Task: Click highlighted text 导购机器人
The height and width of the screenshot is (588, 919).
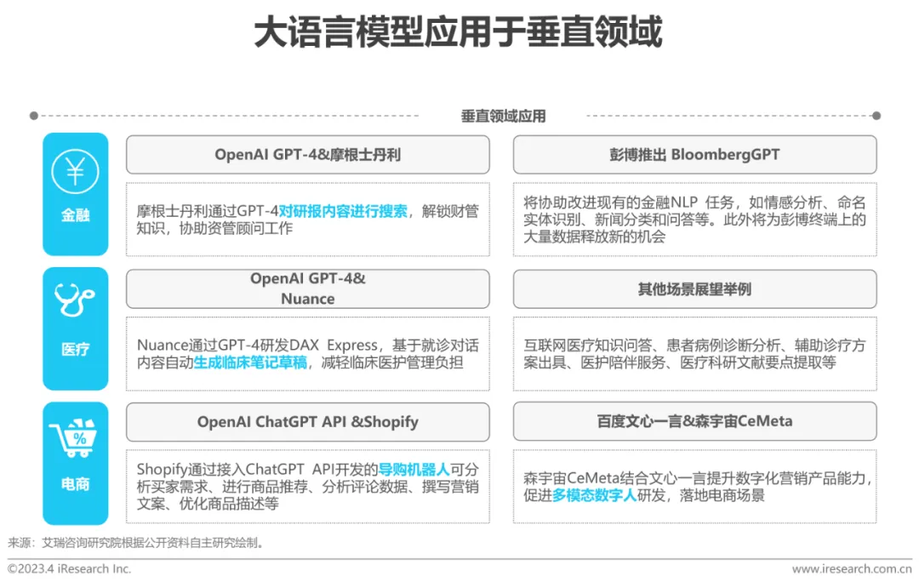Action: [414, 470]
